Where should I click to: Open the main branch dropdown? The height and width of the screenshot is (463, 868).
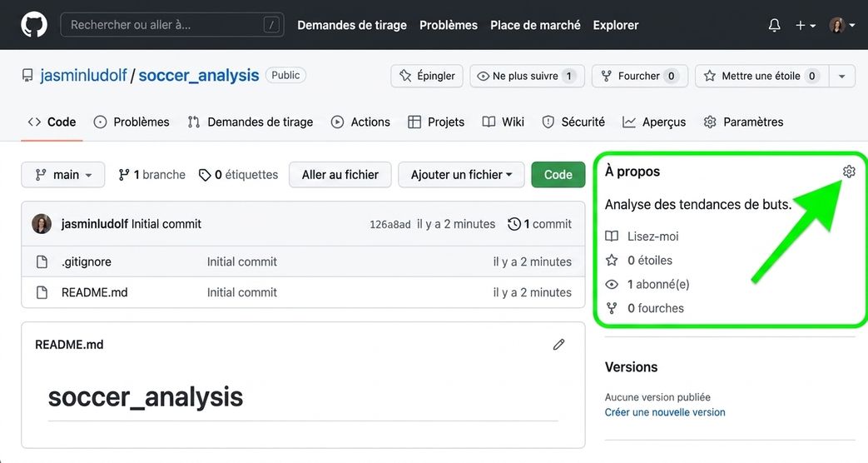pyautogui.click(x=63, y=175)
